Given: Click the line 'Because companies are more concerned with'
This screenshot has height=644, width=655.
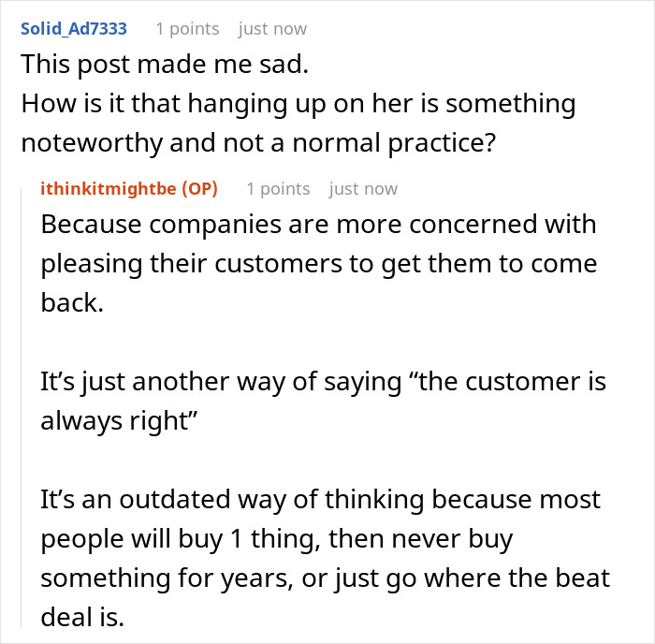Looking at the screenshot, I should 319,226.
